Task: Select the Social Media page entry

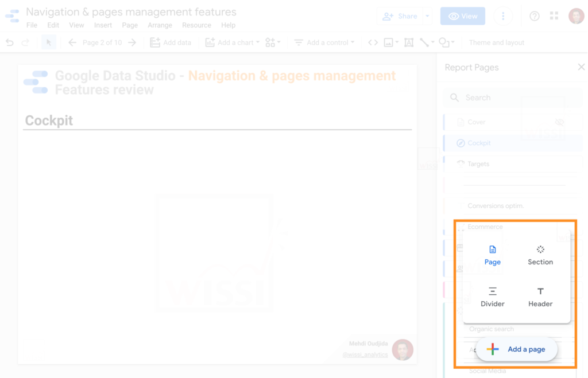Action: 488,371
